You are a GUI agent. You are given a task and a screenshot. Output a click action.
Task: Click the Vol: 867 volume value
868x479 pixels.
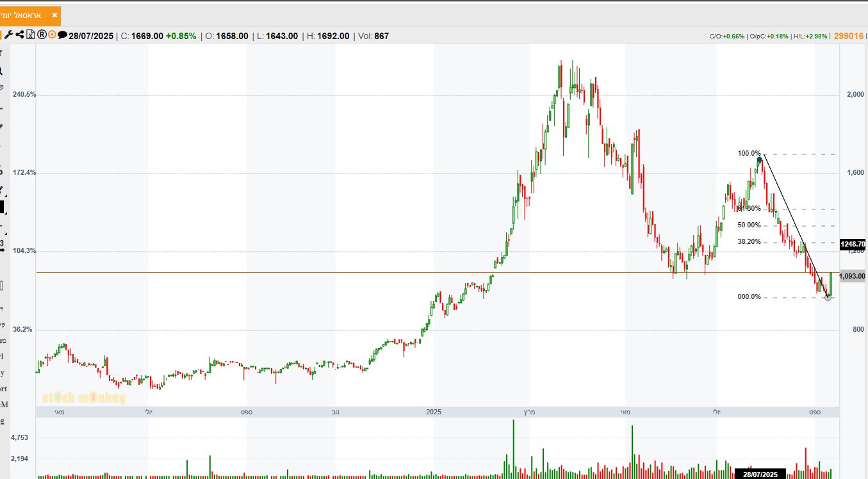pyautogui.click(x=373, y=36)
